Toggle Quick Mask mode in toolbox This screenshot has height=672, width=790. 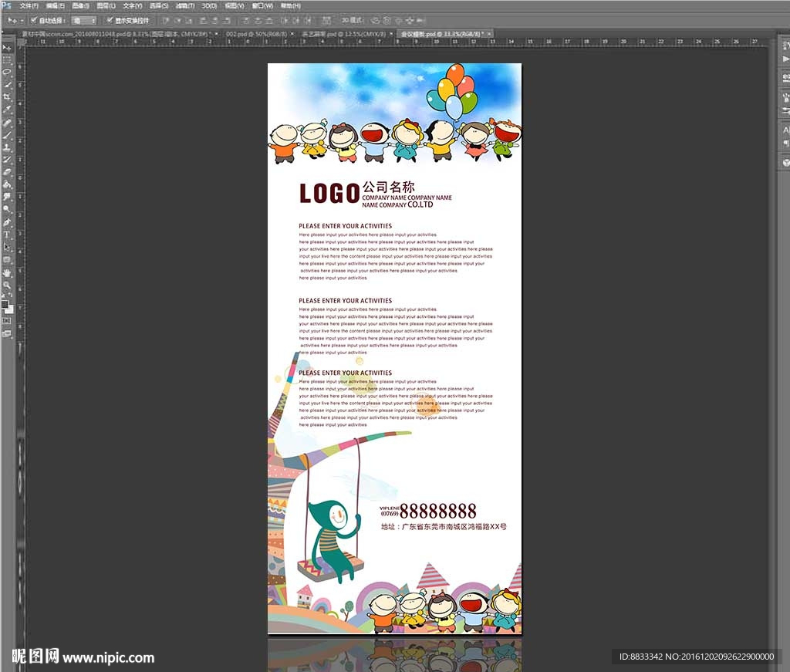tap(7, 321)
